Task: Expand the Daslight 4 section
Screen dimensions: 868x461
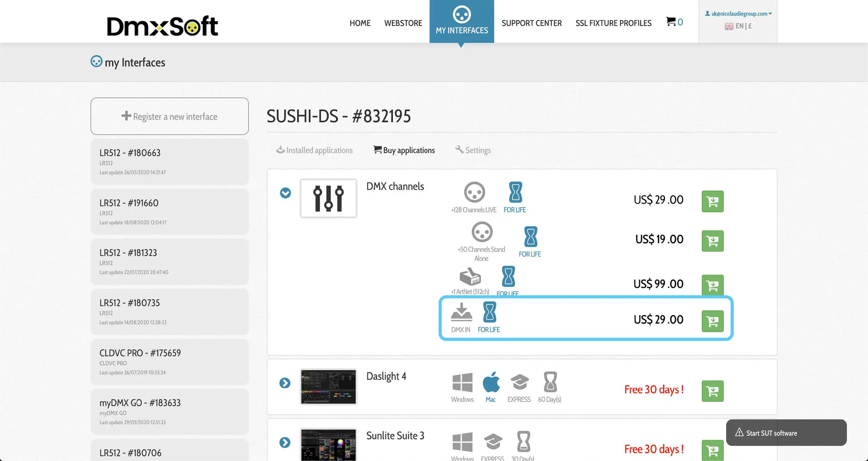Action: click(285, 383)
